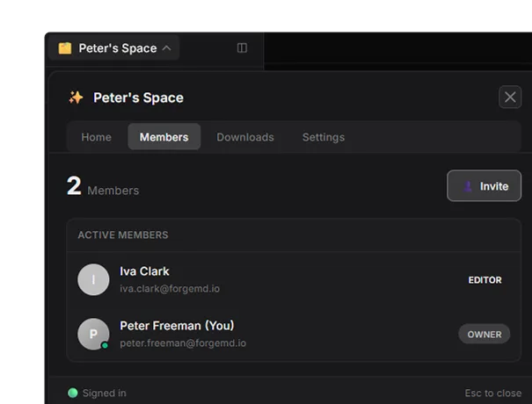The height and width of the screenshot is (404, 532).
Task: Click the green signed-in status dot
Action: click(x=73, y=393)
